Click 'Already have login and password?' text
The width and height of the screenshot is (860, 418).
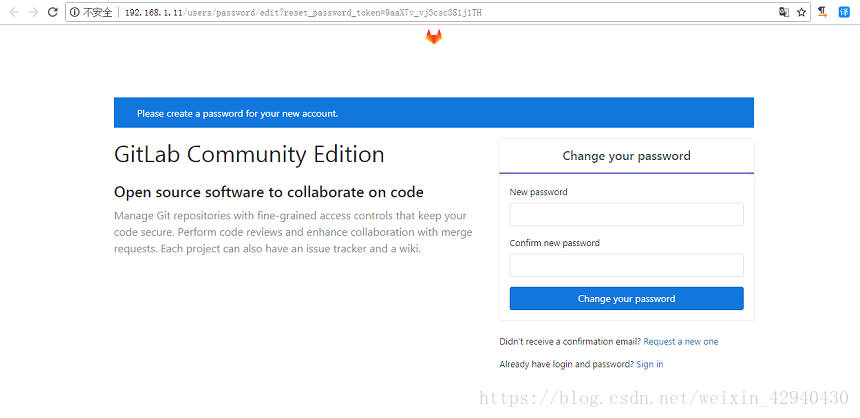pyautogui.click(x=567, y=364)
